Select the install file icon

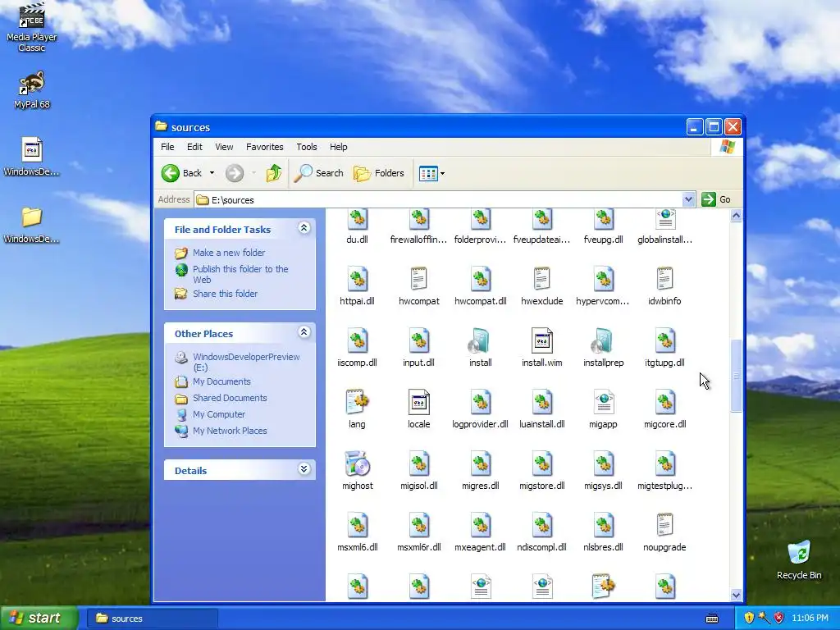(481, 340)
